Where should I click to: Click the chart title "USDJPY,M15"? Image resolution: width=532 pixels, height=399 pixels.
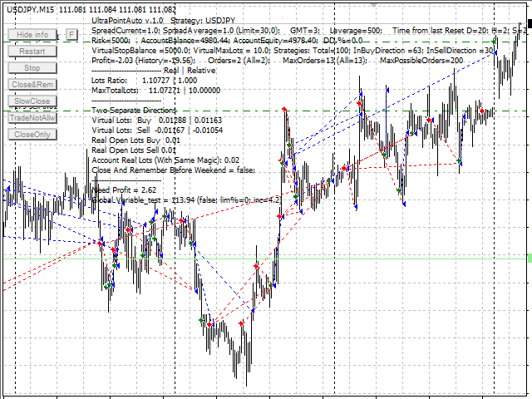pyautogui.click(x=30, y=9)
